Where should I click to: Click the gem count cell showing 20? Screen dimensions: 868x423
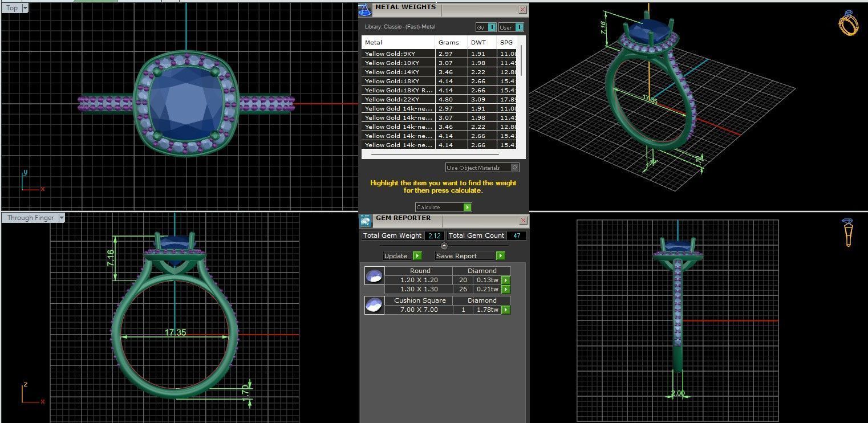[x=463, y=280]
